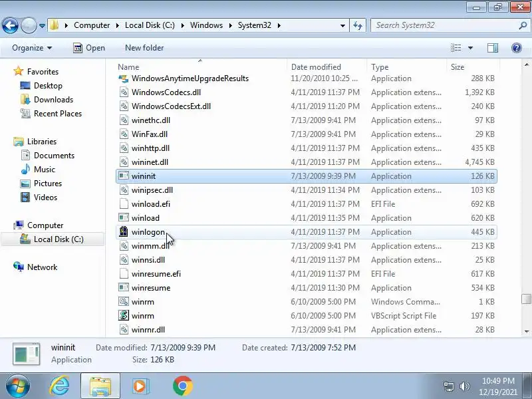Open Help with the question mark icon
532x399 pixels.
(x=517, y=48)
